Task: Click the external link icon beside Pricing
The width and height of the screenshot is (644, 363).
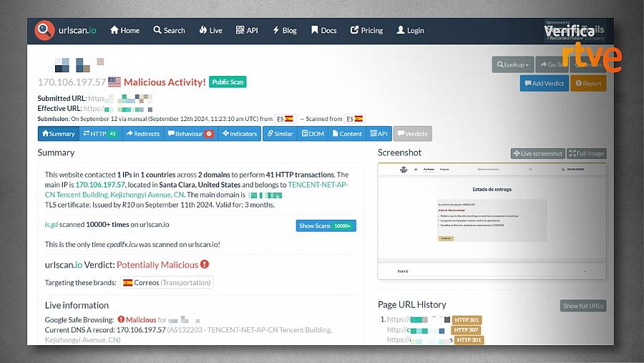Action: coord(354,30)
